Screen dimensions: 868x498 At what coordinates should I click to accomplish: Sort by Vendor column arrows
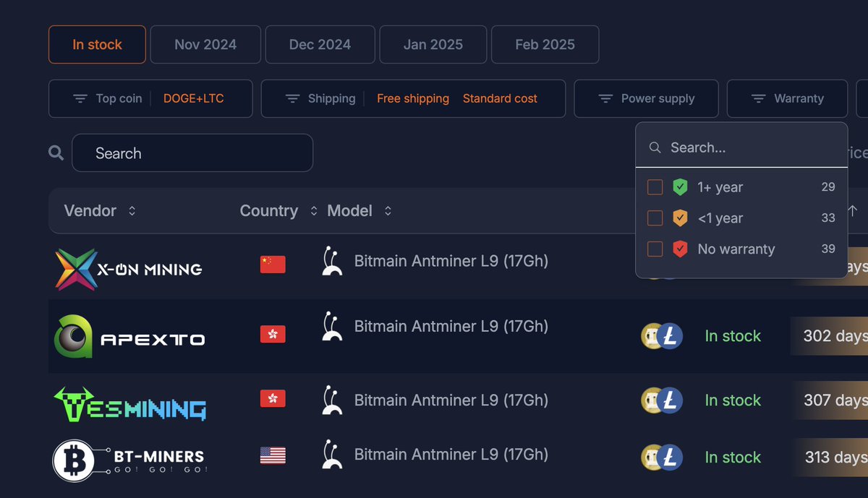(x=132, y=211)
